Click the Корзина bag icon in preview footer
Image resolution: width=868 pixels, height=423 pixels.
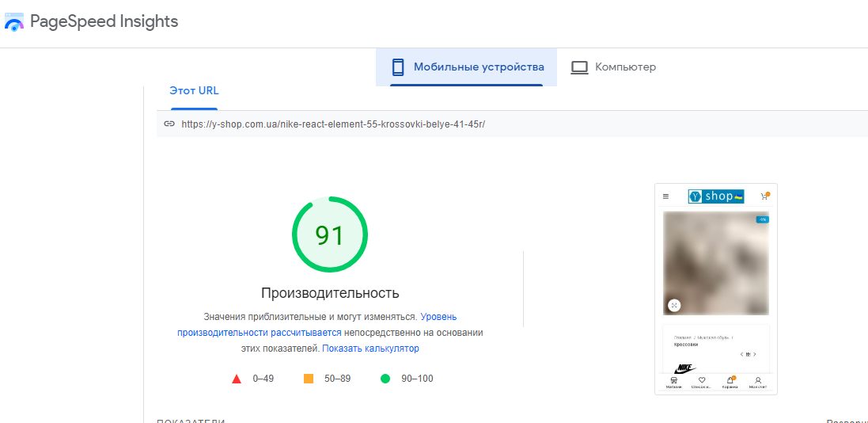coord(730,379)
